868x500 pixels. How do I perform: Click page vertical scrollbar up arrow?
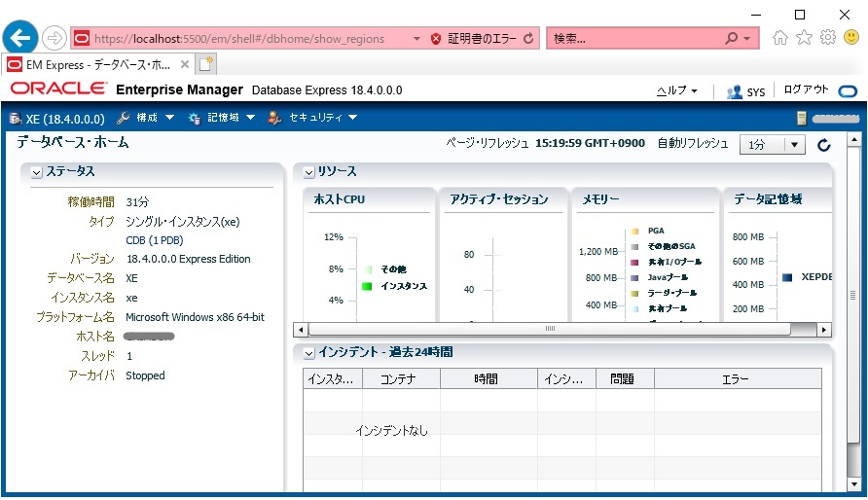coord(853,140)
